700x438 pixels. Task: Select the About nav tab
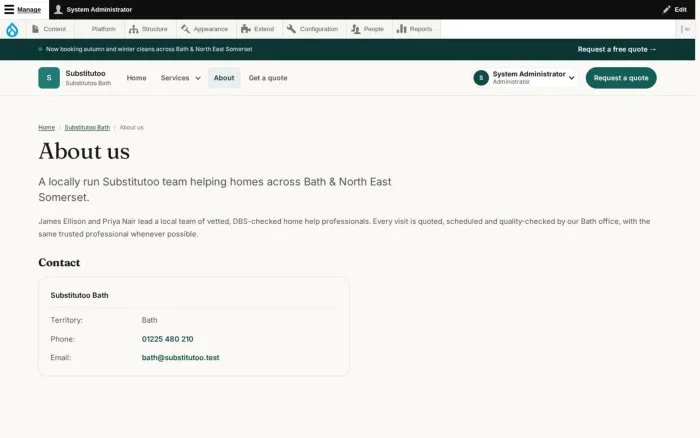pyautogui.click(x=224, y=78)
